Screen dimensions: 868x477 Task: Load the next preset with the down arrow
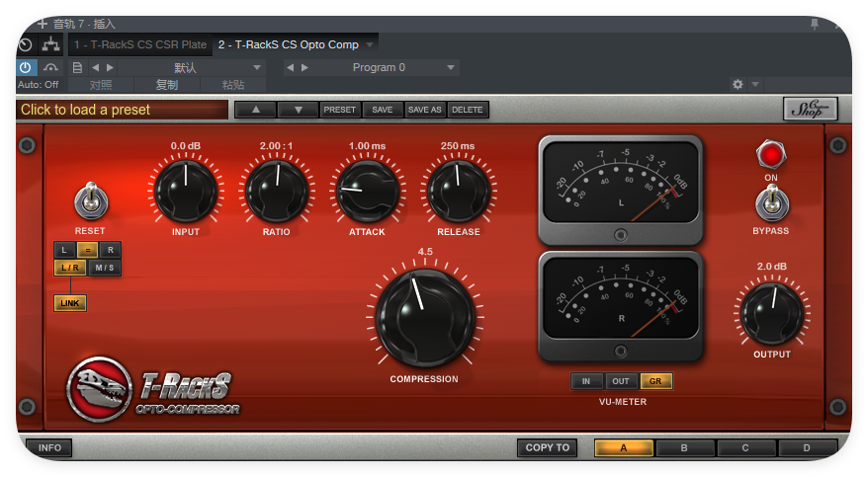coord(298,110)
